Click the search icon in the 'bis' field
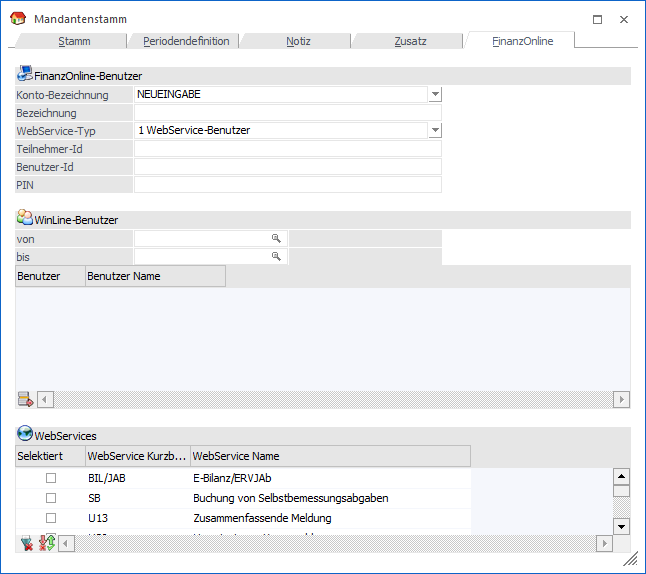 click(276, 257)
